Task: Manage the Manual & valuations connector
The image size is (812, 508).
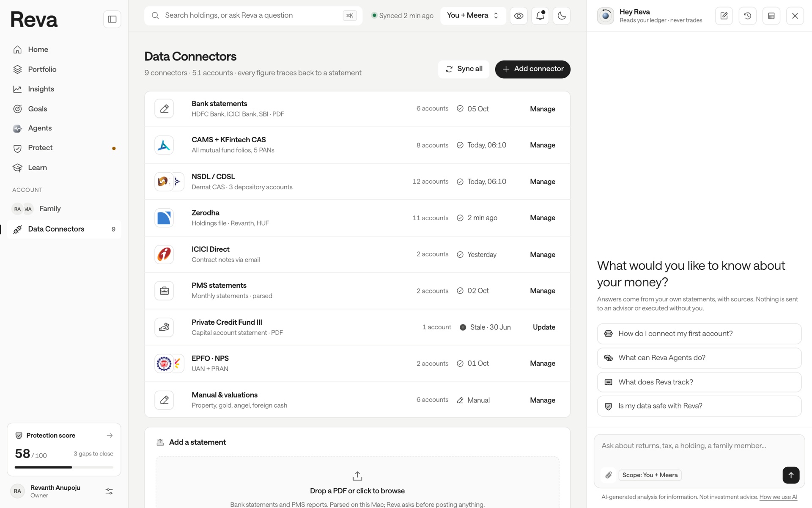Action: [543, 400]
